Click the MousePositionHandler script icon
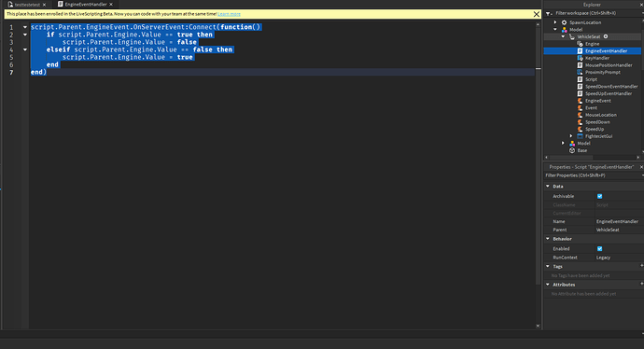This screenshot has height=349, width=644. coord(580,65)
